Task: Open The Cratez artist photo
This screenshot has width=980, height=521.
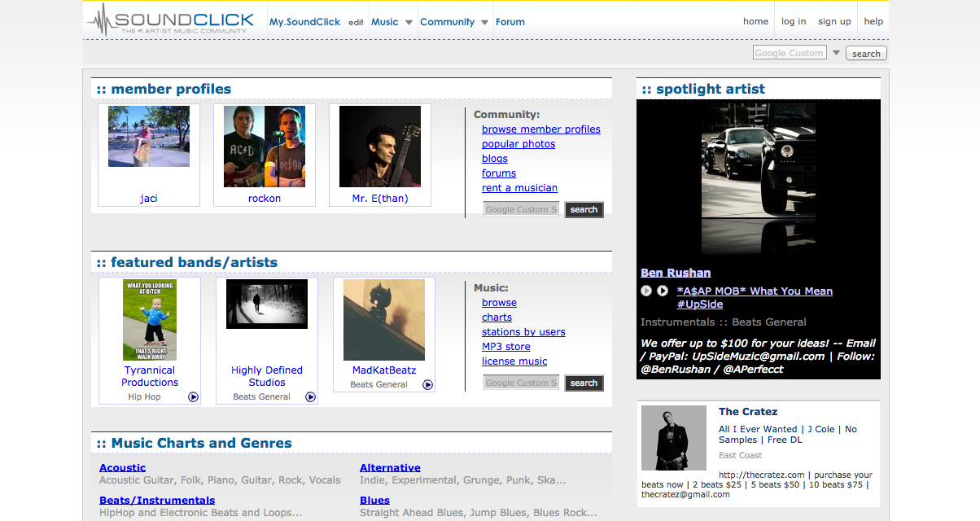Action: (674, 438)
